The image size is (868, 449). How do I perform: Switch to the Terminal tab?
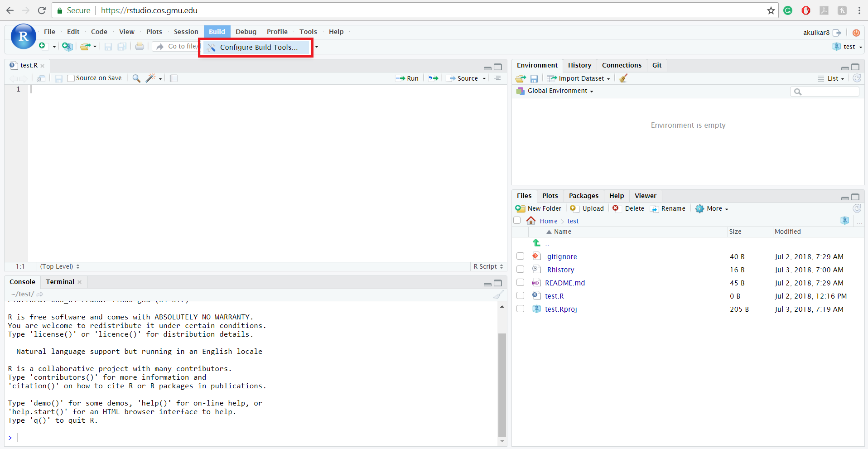(60, 282)
